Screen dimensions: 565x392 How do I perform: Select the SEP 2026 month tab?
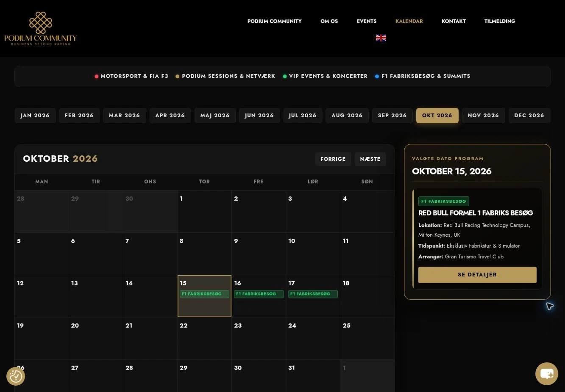point(392,116)
